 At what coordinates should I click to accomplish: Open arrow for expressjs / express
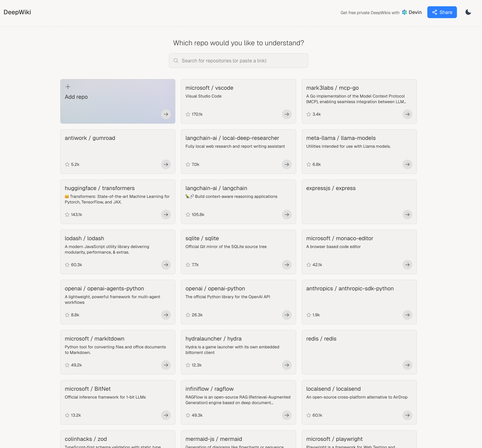pyautogui.click(x=407, y=215)
